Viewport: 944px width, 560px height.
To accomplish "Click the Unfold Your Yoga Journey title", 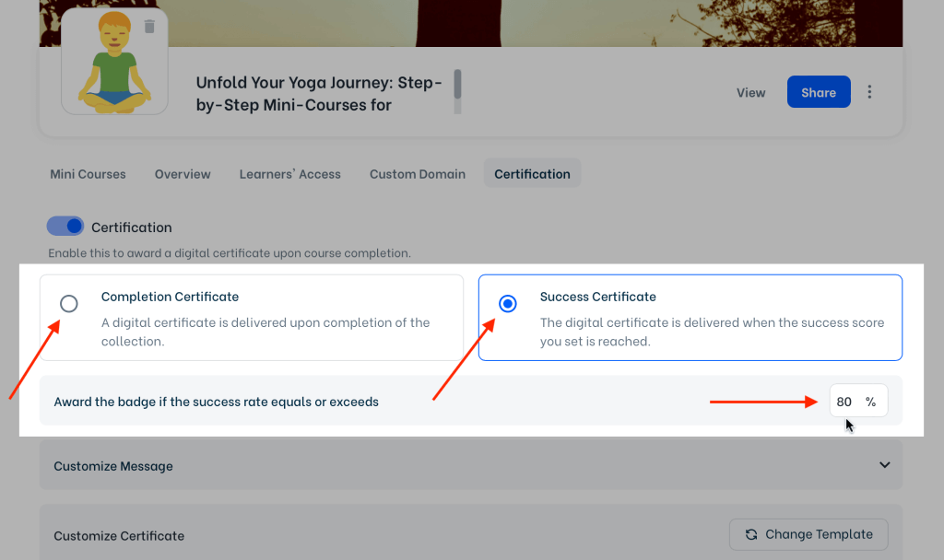I will pyautogui.click(x=319, y=93).
